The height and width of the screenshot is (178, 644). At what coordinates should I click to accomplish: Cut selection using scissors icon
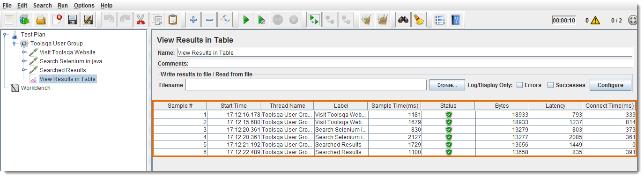pos(141,20)
